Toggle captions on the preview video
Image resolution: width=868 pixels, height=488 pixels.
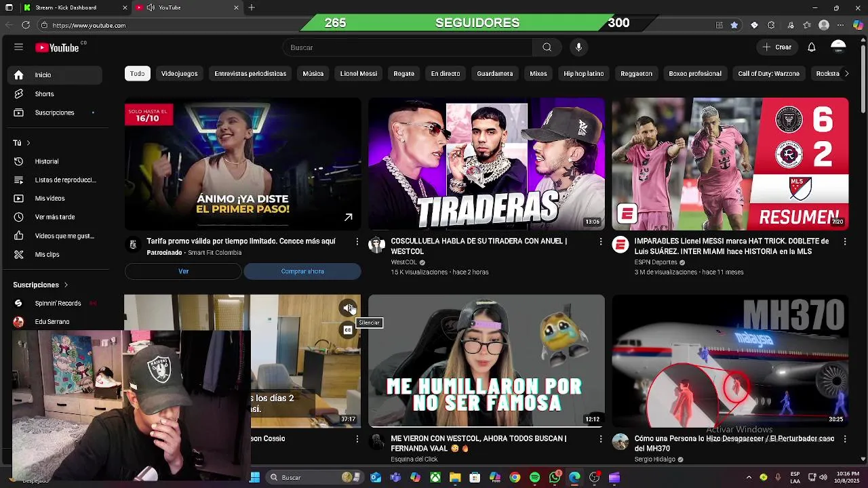click(348, 330)
